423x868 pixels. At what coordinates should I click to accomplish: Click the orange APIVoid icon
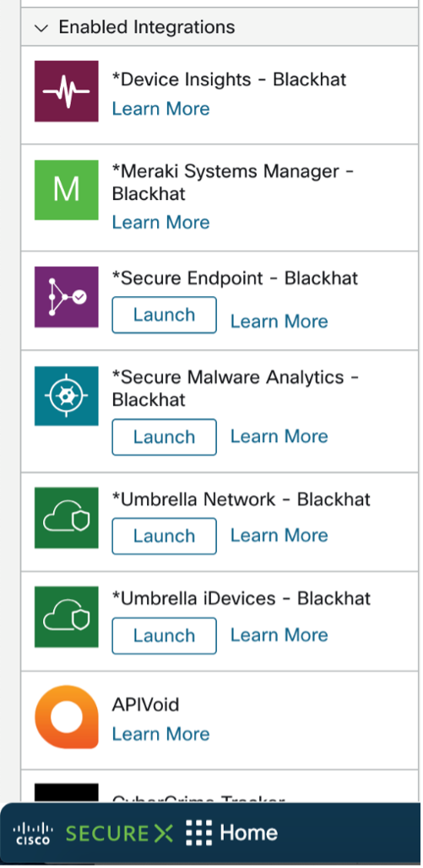(67, 717)
